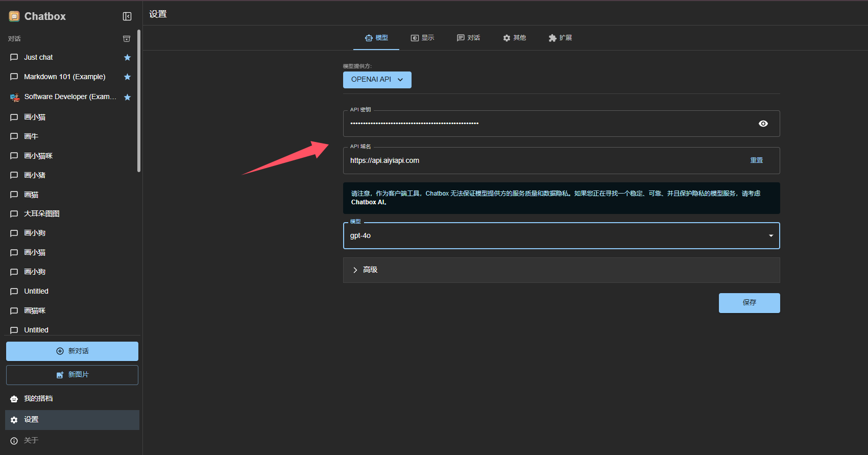Start a 新对话 new chat
Screen dimensions: 868x455
coord(72,351)
